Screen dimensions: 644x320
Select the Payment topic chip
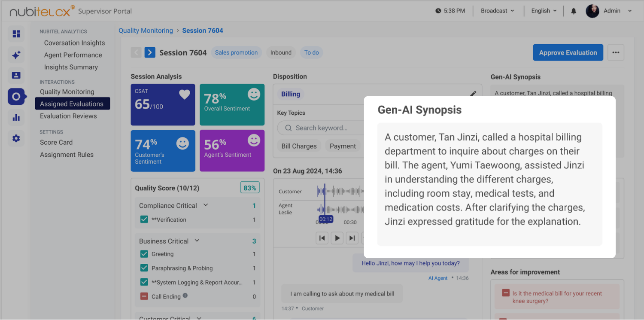tap(343, 146)
